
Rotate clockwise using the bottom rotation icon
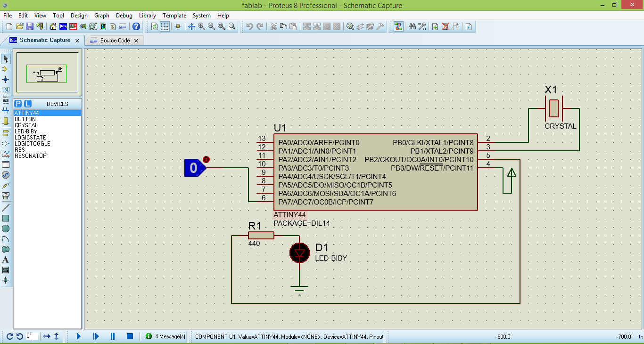click(x=10, y=336)
